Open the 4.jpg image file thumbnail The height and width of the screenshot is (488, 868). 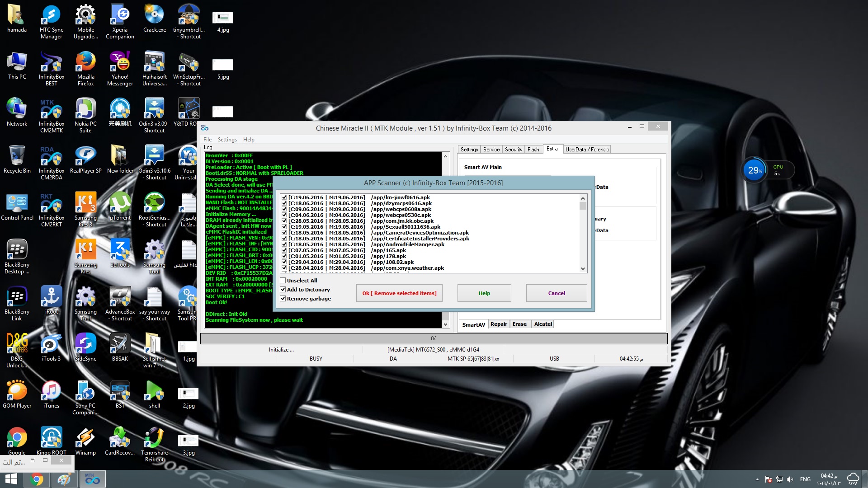coord(223,22)
